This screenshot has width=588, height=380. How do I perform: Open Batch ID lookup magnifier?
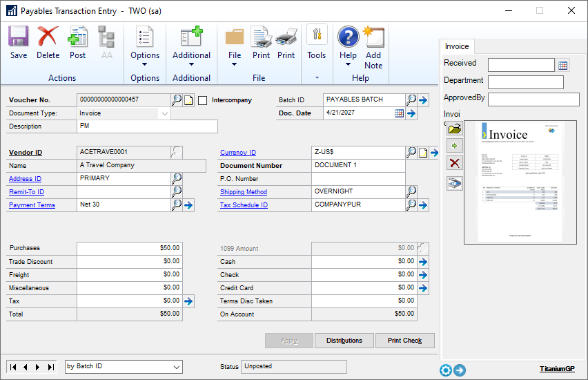pyautogui.click(x=411, y=100)
